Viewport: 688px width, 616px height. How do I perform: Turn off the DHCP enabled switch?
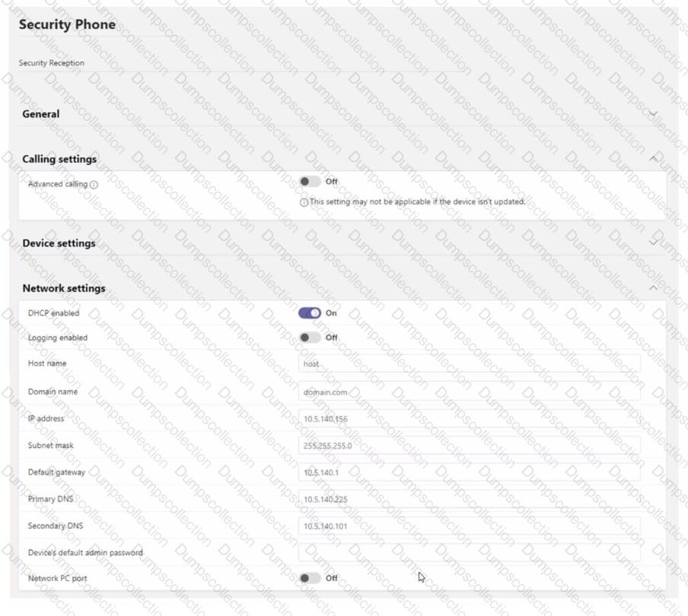click(x=310, y=313)
